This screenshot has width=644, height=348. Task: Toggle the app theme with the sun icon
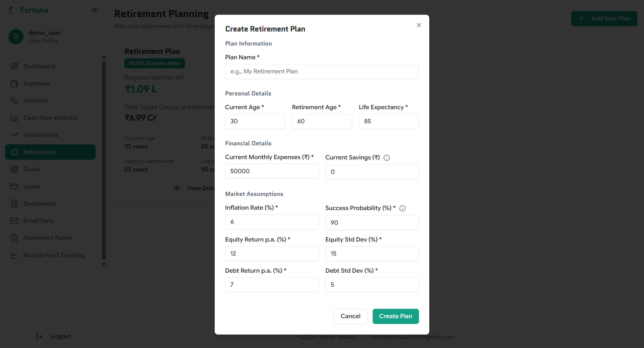95,10
